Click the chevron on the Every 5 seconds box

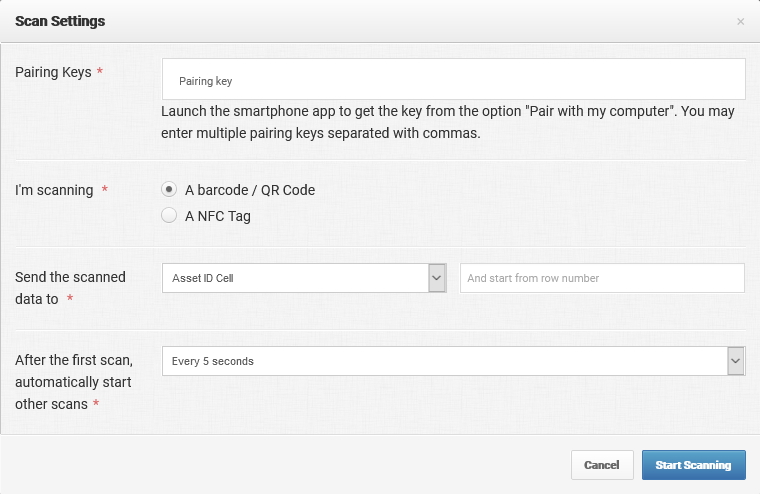pyautogui.click(x=736, y=361)
